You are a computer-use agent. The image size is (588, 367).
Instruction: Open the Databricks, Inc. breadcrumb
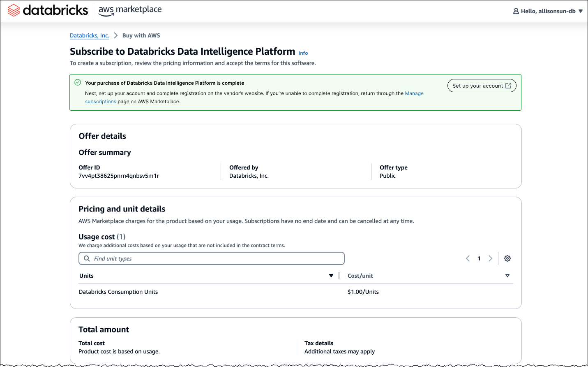pos(89,35)
